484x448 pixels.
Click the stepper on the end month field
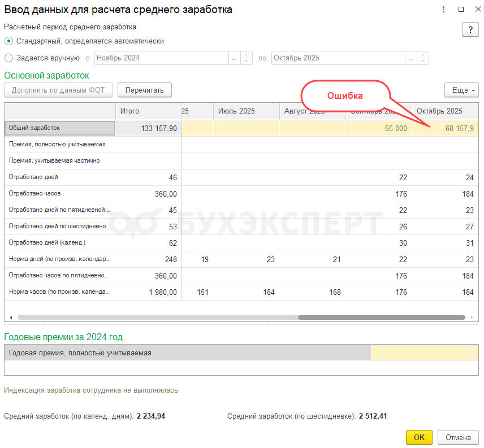tap(423, 58)
